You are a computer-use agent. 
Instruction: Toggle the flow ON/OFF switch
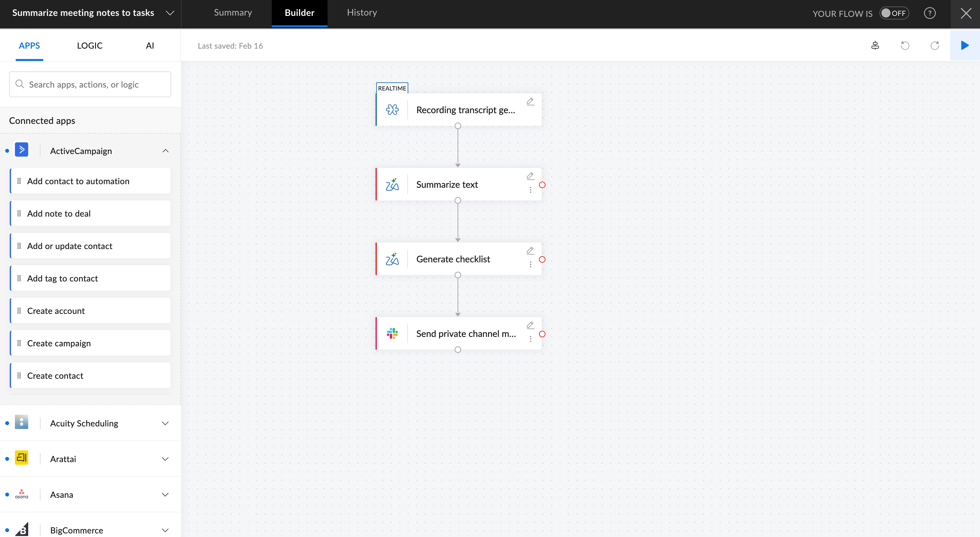point(894,13)
